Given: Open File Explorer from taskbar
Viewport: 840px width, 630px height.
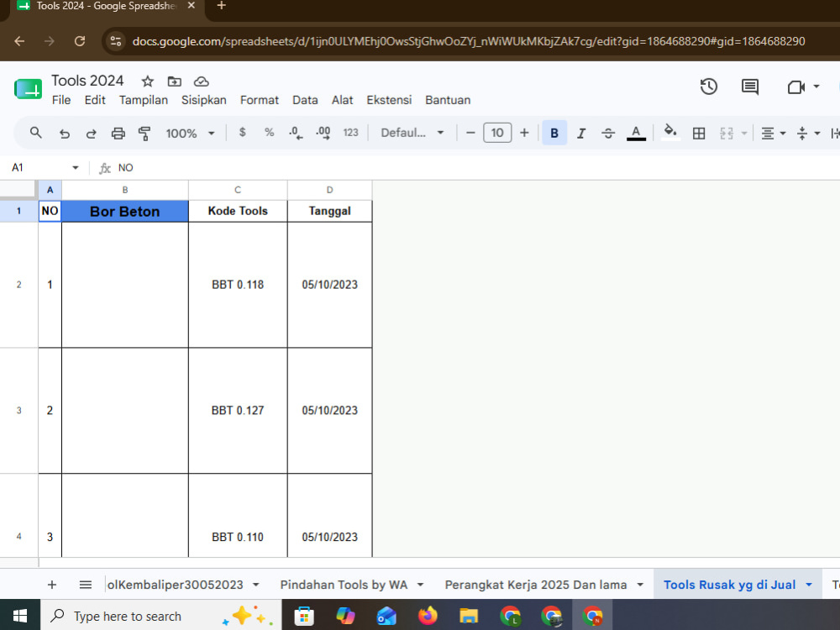Looking at the screenshot, I should [x=468, y=616].
